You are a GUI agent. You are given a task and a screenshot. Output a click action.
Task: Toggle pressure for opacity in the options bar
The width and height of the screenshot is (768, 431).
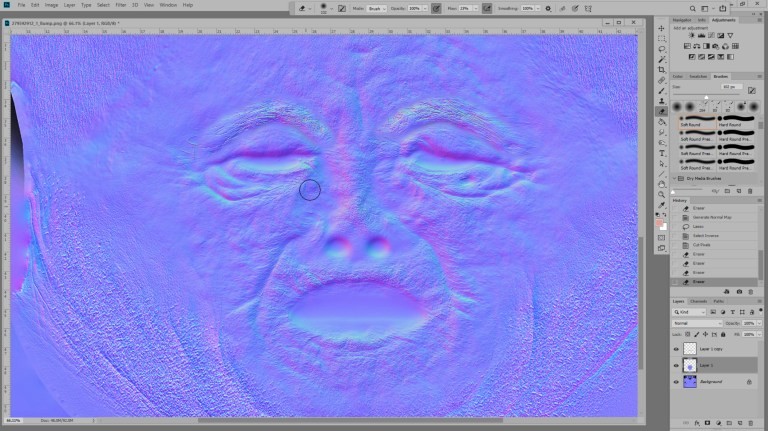[436, 8]
